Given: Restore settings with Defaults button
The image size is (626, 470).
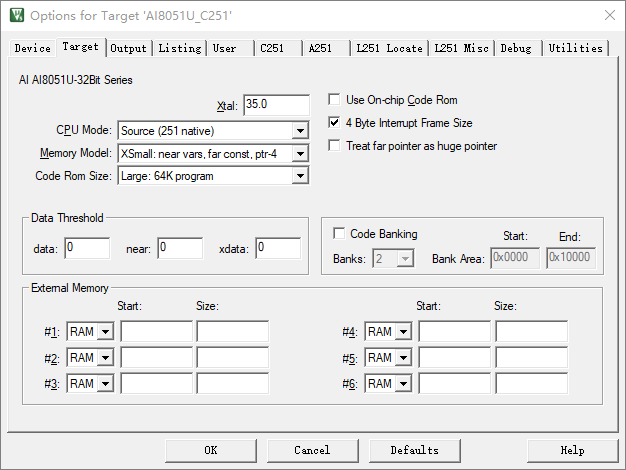Looking at the screenshot, I should (x=415, y=450).
